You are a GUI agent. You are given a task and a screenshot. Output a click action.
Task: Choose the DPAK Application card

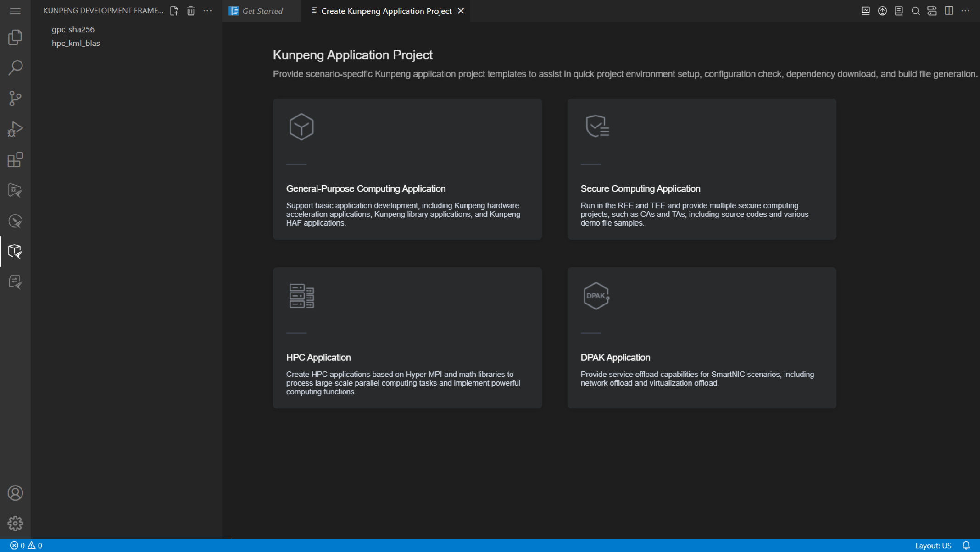coord(702,338)
